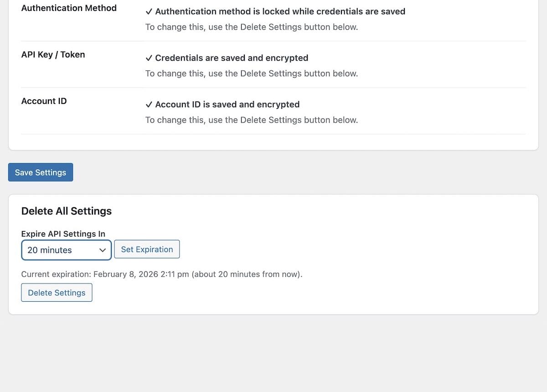This screenshot has height=392, width=547.
Task: Click the checkmark beside Account ID status
Action: [149, 104]
